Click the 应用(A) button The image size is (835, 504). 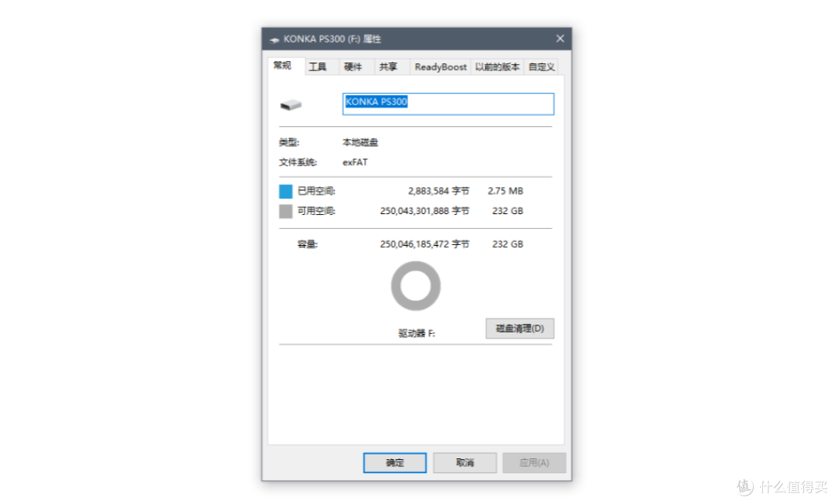tap(534, 462)
